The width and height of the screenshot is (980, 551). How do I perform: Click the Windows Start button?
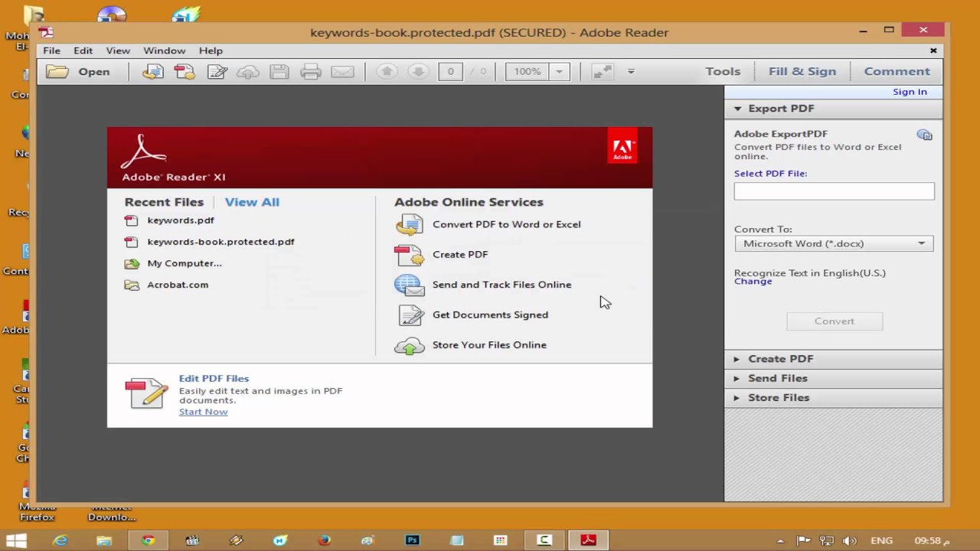click(x=16, y=540)
